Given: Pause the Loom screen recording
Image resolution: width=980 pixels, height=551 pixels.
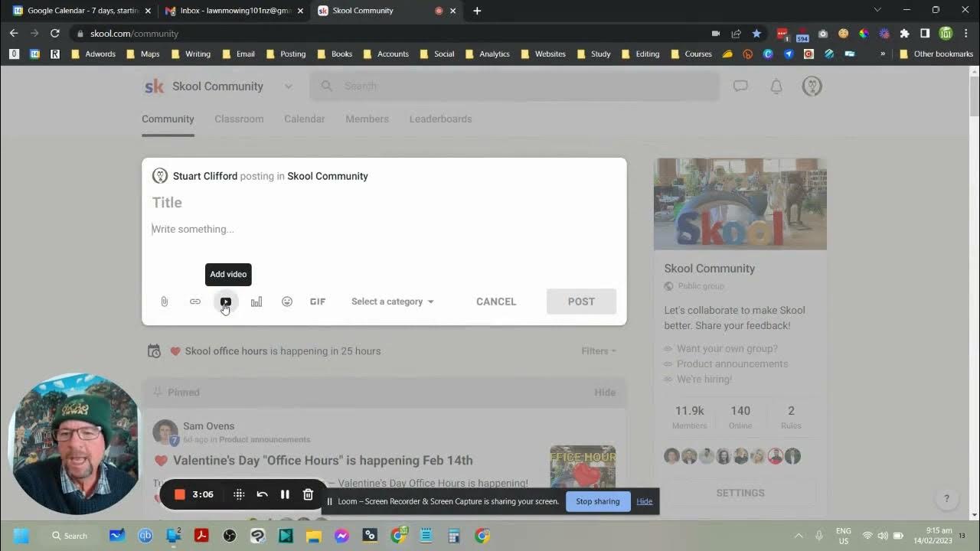Looking at the screenshot, I should 285,494.
